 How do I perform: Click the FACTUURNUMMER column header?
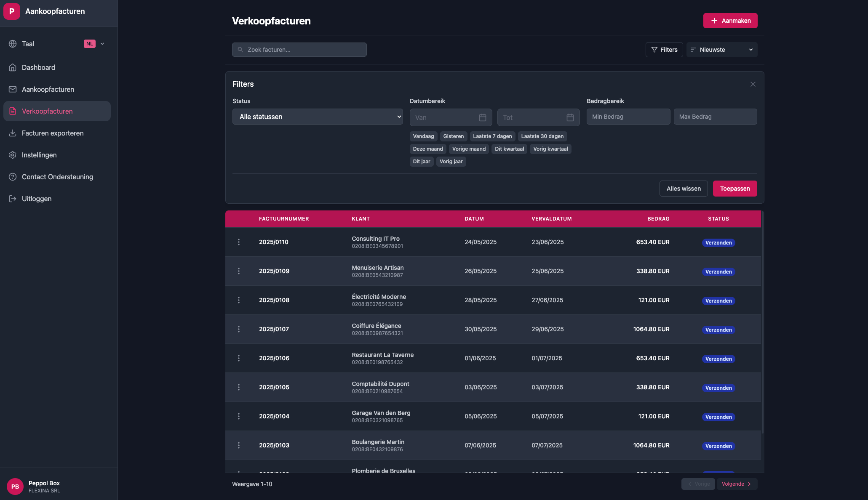point(284,219)
